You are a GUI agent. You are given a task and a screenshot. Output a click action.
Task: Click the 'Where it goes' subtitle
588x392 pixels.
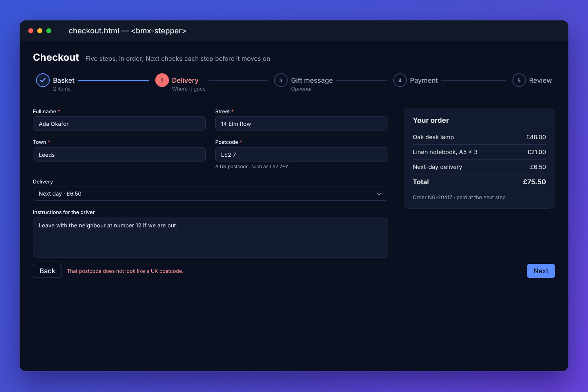coord(189,89)
